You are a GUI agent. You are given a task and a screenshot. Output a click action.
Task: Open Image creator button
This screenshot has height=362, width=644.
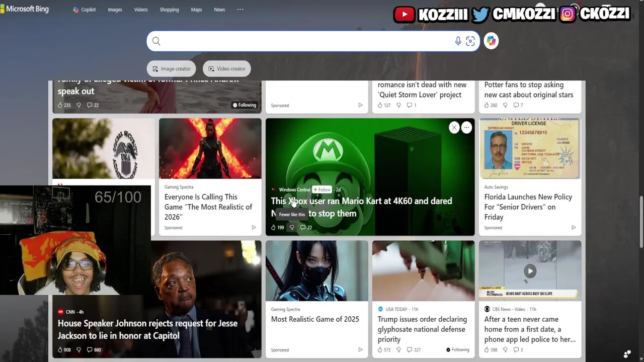(172, 69)
